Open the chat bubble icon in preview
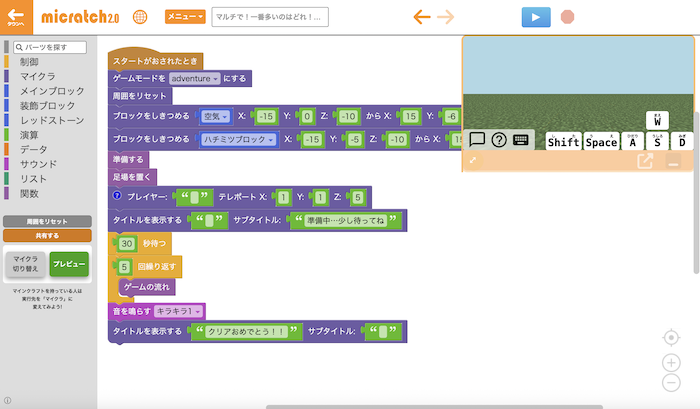Screen dimensions: 700x409 coord(477,140)
